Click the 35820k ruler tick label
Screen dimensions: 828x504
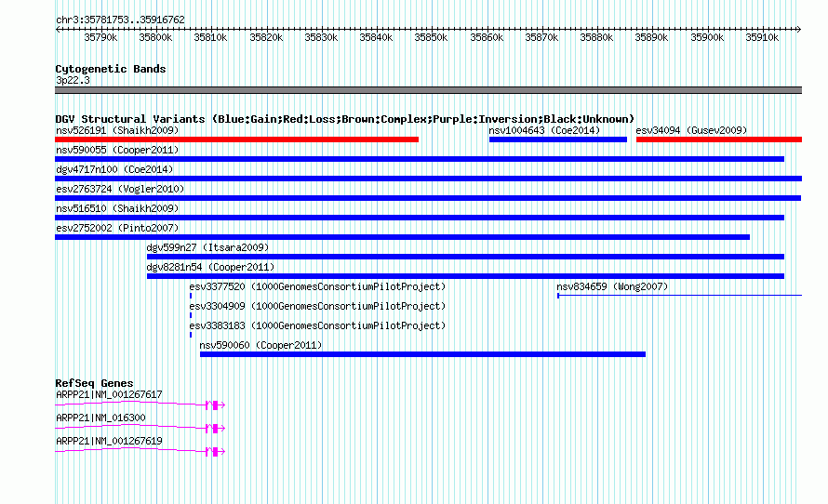pos(266,37)
